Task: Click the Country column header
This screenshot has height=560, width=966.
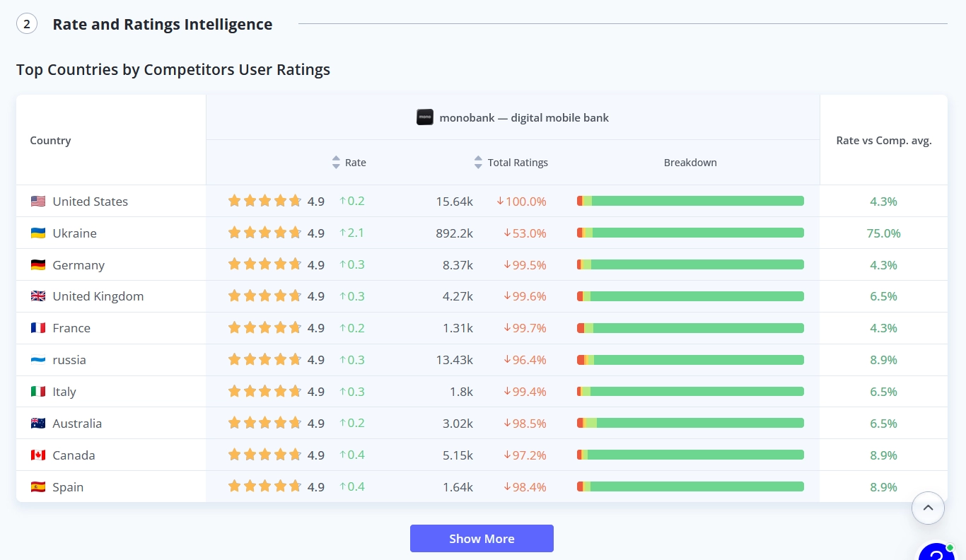Action: click(x=50, y=140)
